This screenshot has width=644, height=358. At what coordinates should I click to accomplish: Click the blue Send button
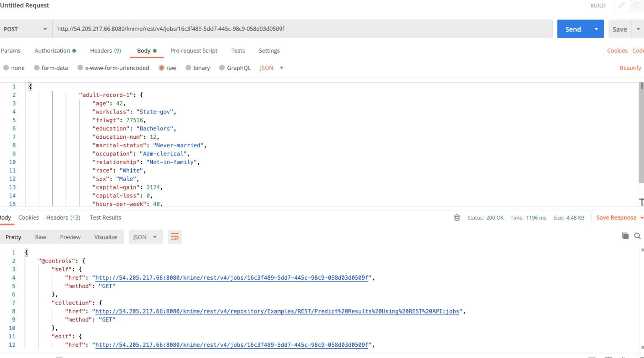pos(573,29)
